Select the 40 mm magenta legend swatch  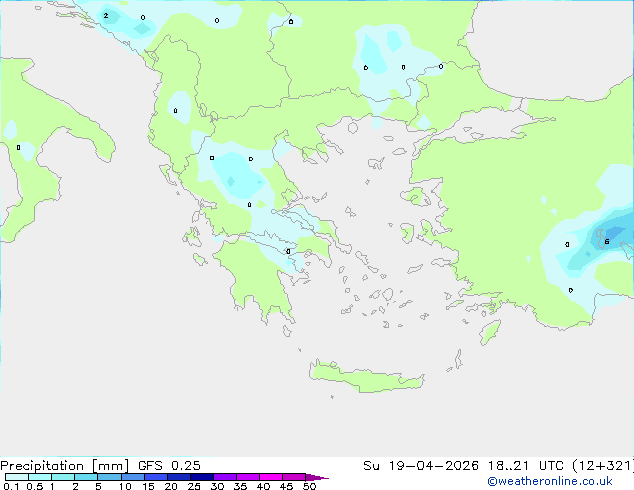coord(271,477)
